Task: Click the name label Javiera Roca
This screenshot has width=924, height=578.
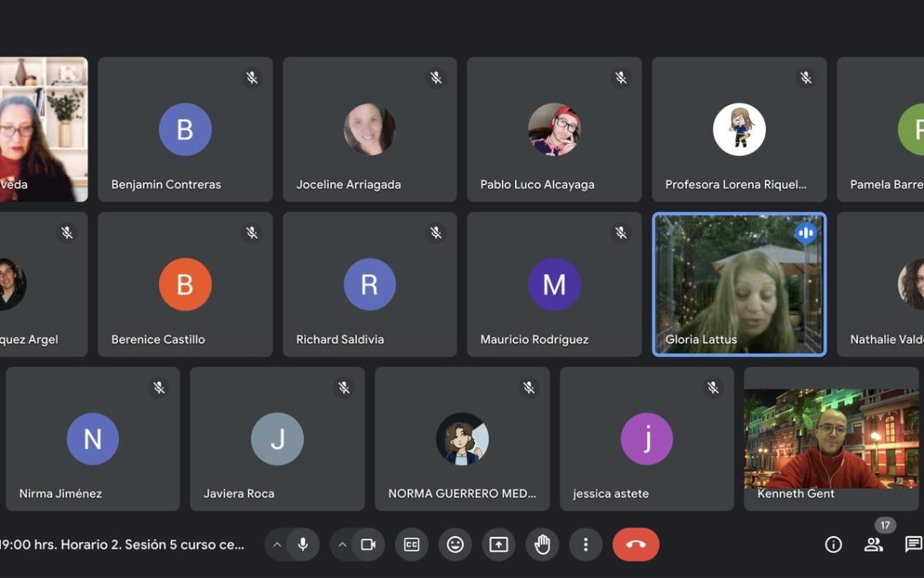Action: click(239, 494)
